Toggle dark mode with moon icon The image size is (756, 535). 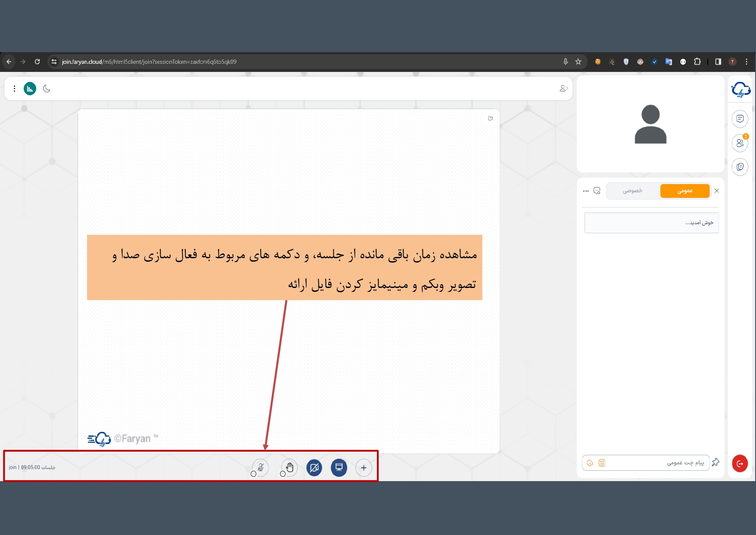(47, 89)
